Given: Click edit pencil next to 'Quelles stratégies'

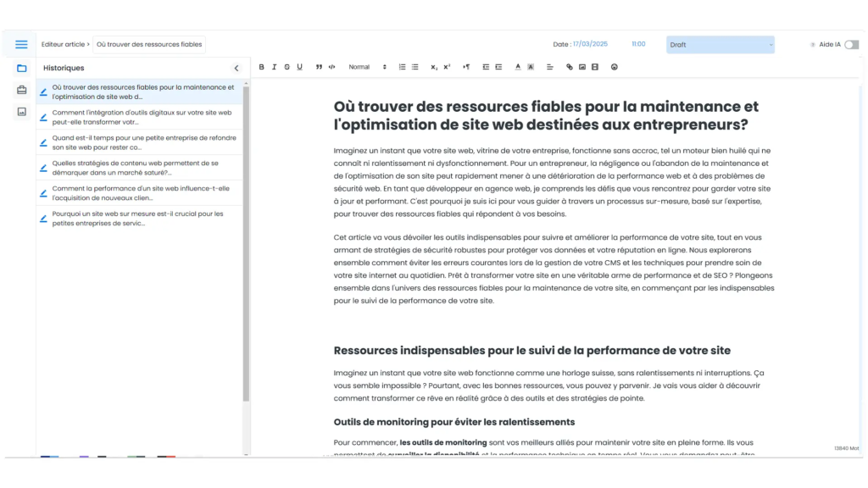Looking at the screenshot, I should pos(43,168).
